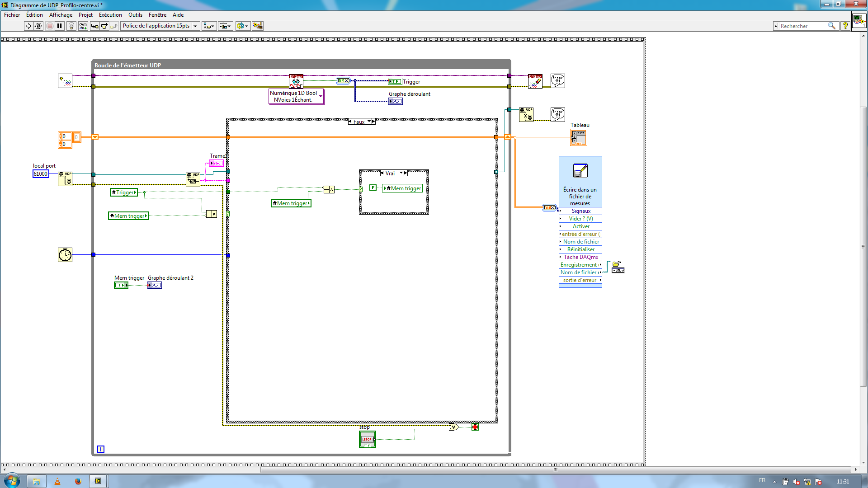Open the Outils menu
The height and width of the screenshot is (488, 868).
(135, 15)
